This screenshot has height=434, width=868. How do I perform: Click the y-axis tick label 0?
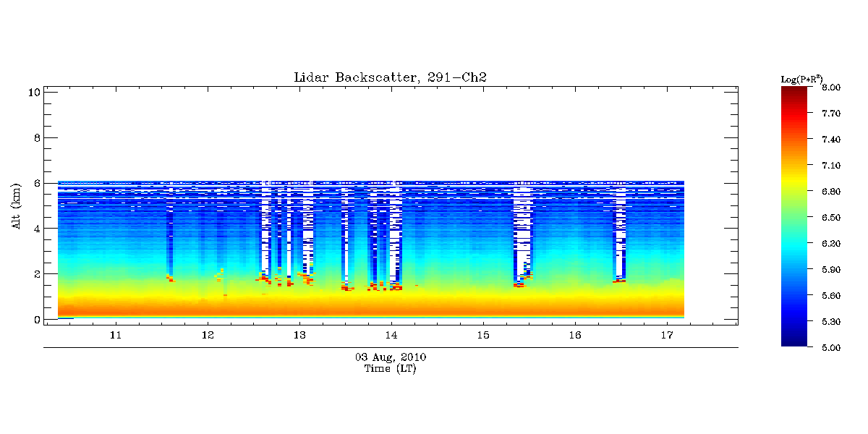click(35, 320)
